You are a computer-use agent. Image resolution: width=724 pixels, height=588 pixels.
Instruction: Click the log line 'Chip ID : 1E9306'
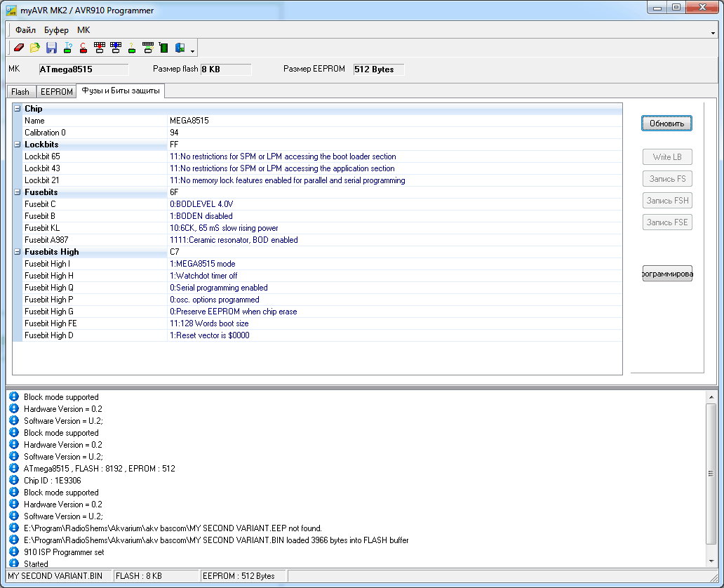pyautogui.click(x=52, y=481)
